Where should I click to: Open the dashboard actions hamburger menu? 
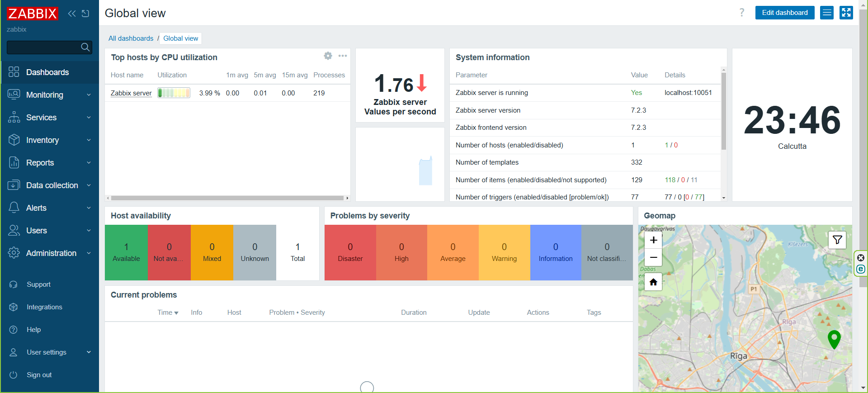click(827, 13)
